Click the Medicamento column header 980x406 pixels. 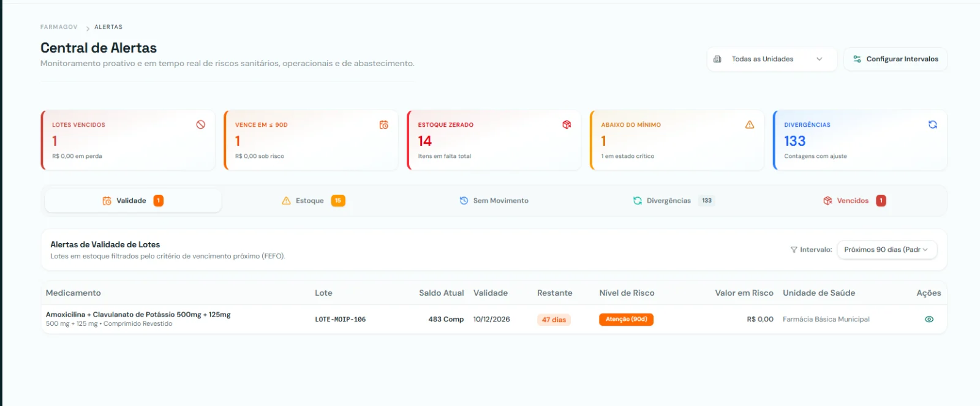click(x=73, y=293)
